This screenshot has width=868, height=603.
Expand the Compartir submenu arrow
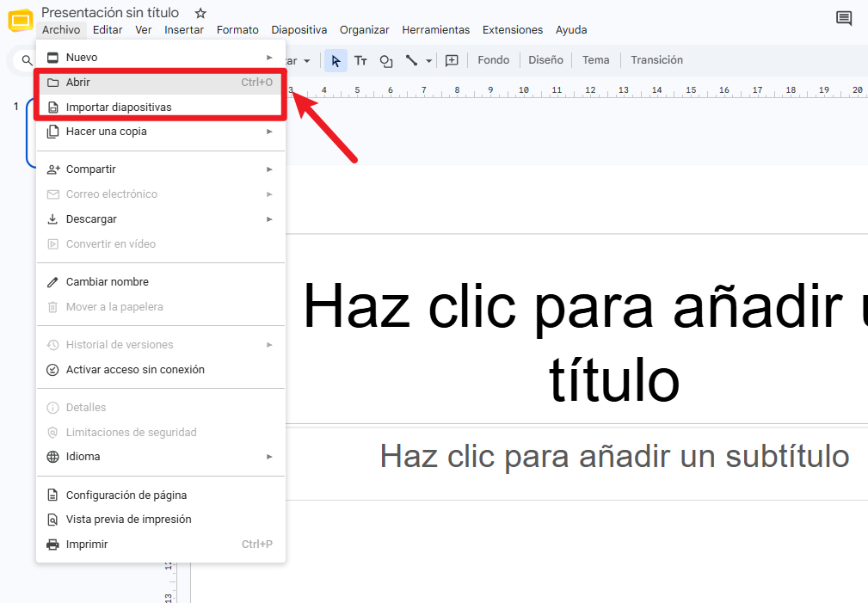tap(269, 169)
